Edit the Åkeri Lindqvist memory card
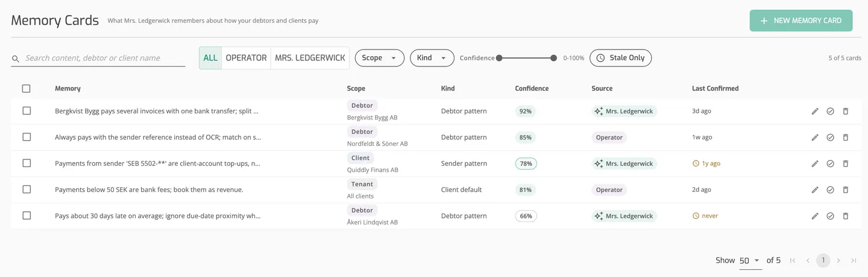 (815, 215)
